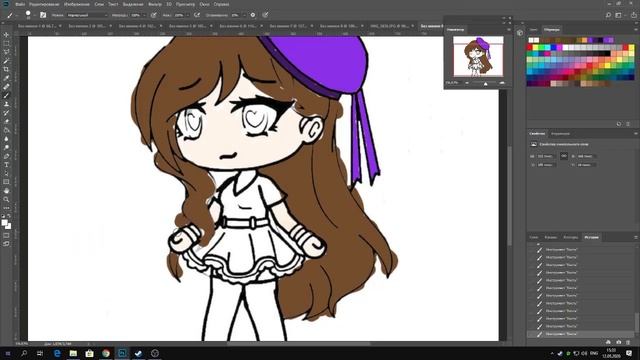Open the Opacity slider dropdown arrow

point(144,15)
